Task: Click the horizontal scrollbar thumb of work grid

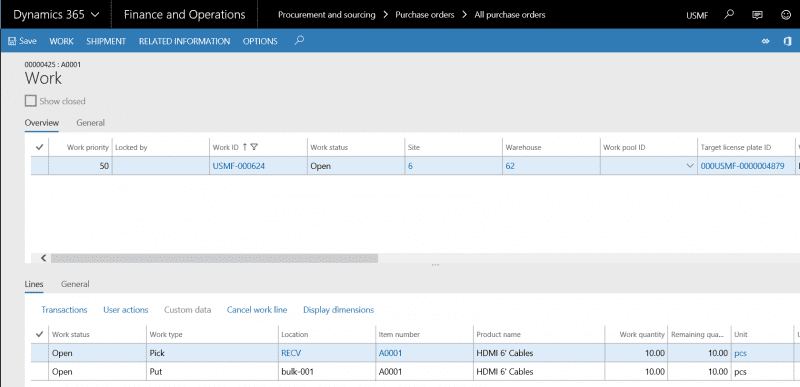Action: tap(214, 258)
